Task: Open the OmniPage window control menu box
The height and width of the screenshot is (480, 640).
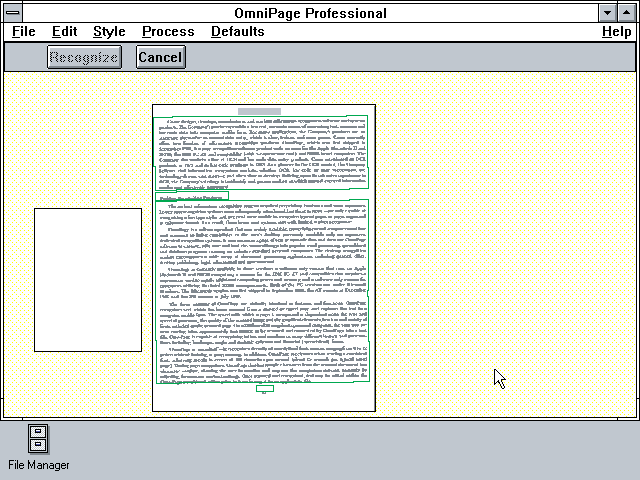Action: pos(13,13)
